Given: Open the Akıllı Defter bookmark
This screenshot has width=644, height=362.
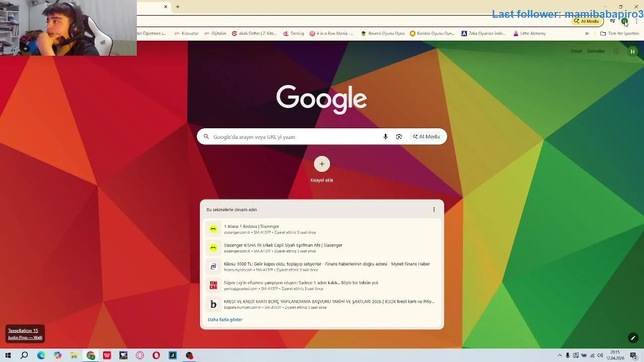Looking at the screenshot, I should [x=254, y=34].
